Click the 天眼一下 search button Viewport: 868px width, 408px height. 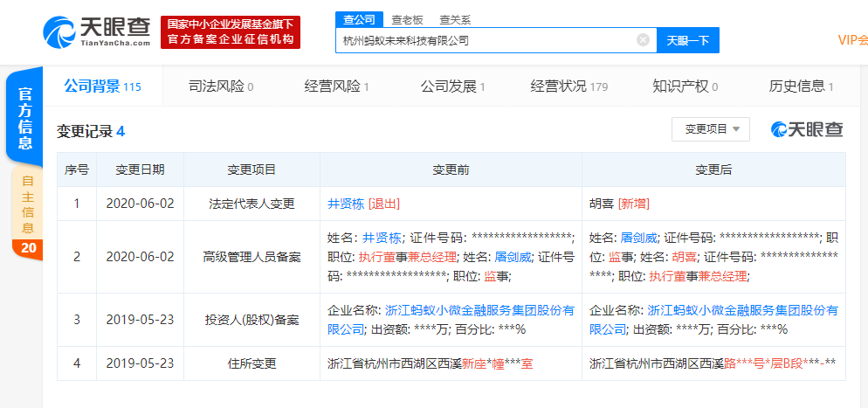pos(687,40)
